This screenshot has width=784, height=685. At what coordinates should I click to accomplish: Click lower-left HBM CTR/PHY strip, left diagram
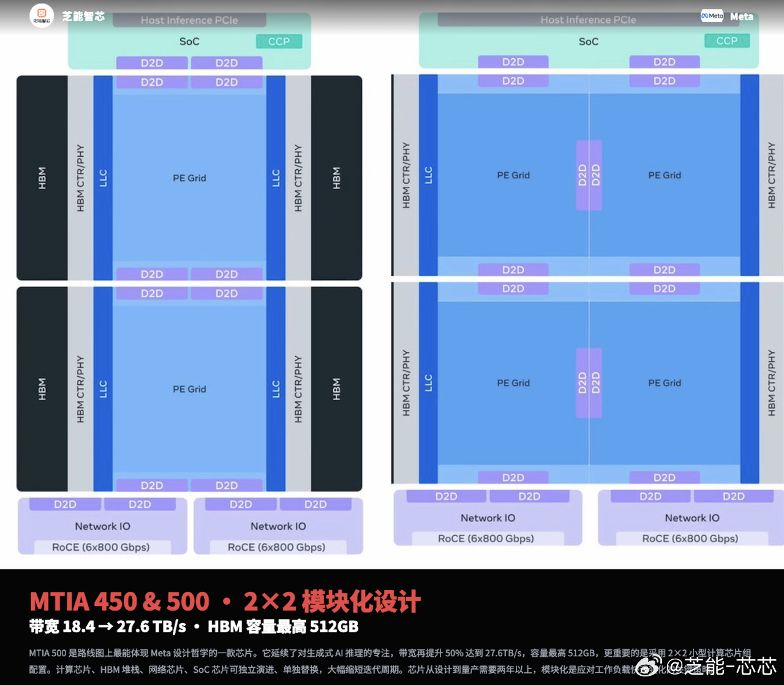tap(80, 389)
